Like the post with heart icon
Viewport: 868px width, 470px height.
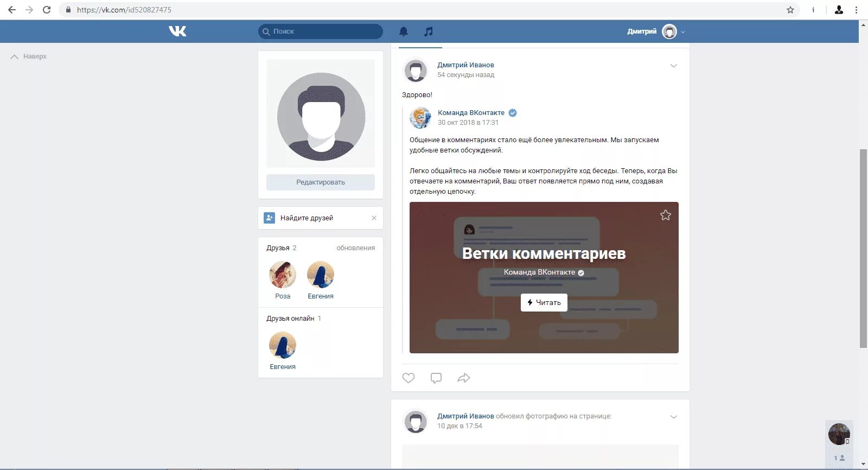[x=409, y=378]
